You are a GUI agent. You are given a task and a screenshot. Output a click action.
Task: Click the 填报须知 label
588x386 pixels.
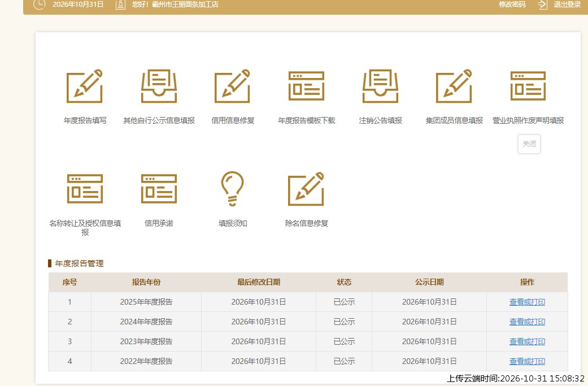point(233,224)
